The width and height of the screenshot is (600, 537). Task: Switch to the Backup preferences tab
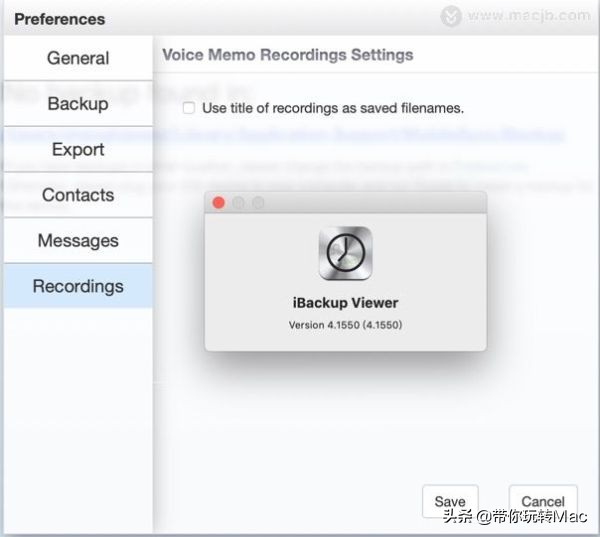[78, 104]
